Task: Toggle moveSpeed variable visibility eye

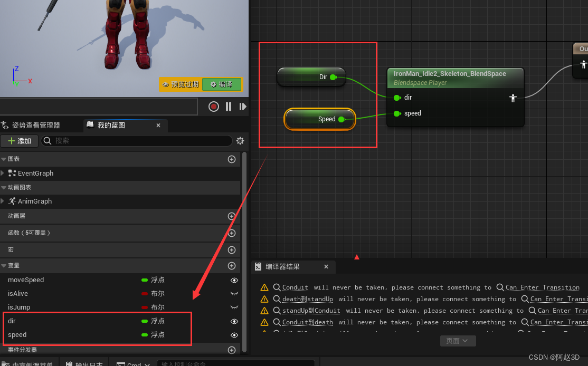Action: 234,280
